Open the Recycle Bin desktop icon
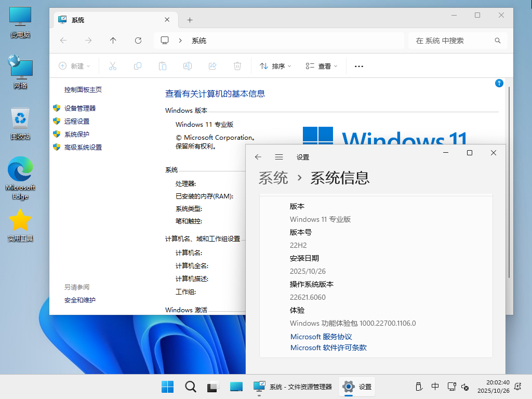532x399 pixels. click(20, 118)
